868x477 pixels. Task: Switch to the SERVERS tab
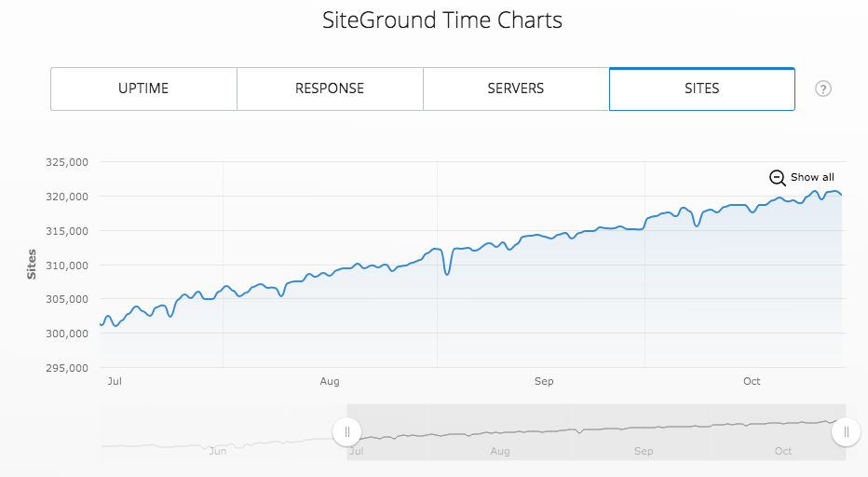(x=515, y=89)
